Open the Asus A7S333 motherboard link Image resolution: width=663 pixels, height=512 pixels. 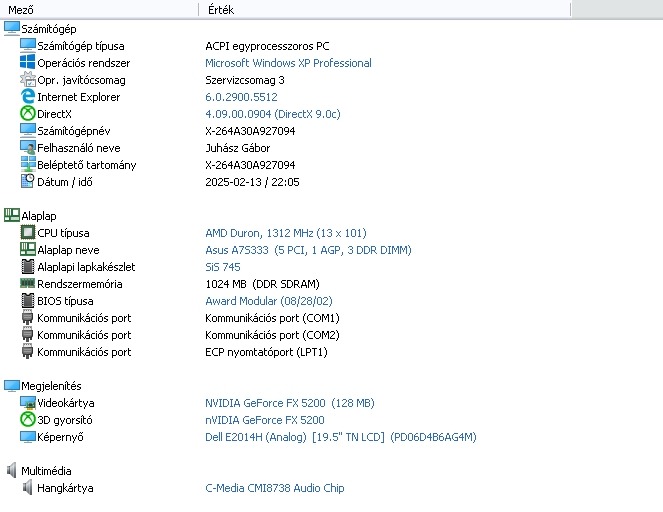(x=308, y=250)
